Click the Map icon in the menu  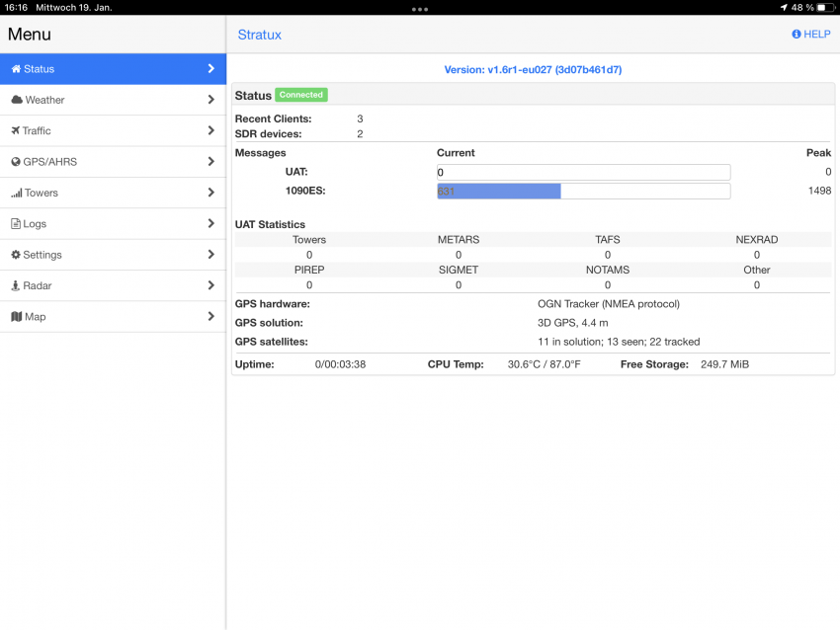(x=17, y=316)
